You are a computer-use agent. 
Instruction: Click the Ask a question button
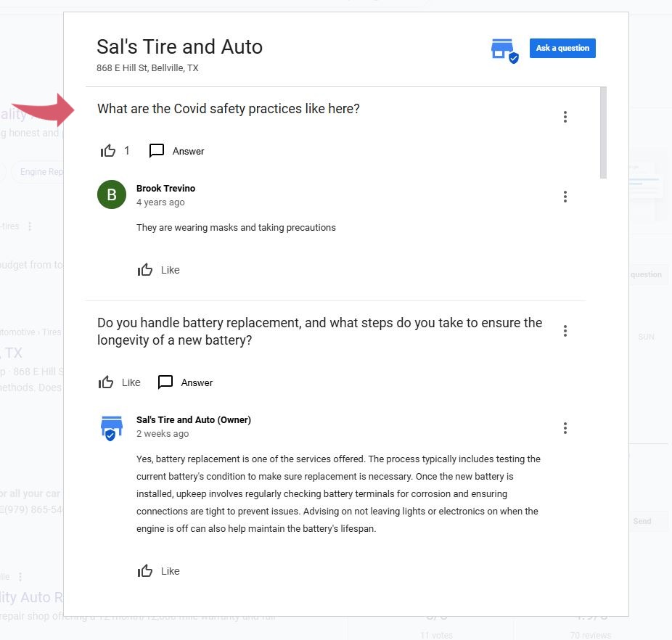562,48
